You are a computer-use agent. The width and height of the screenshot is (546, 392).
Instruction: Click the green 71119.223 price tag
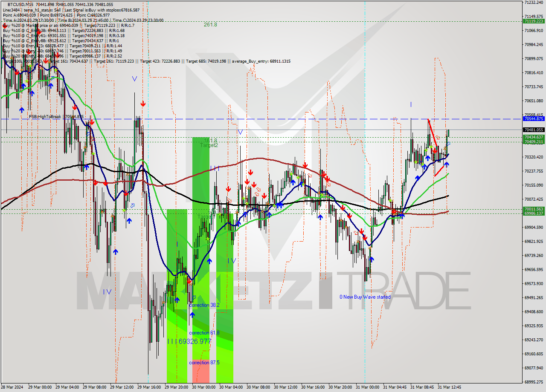(534, 21)
